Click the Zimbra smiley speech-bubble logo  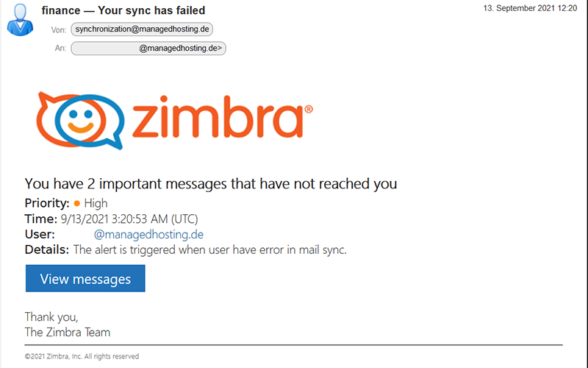(76, 119)
